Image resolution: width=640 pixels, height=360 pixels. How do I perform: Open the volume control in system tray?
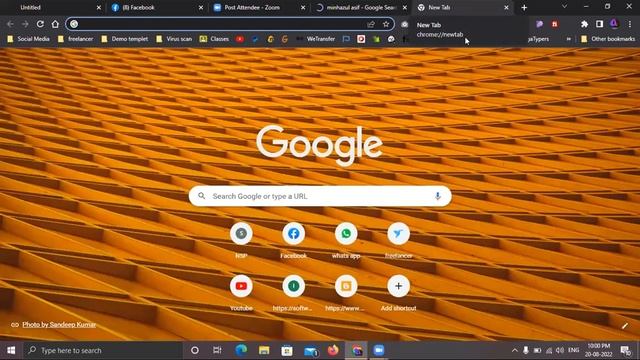560,350
